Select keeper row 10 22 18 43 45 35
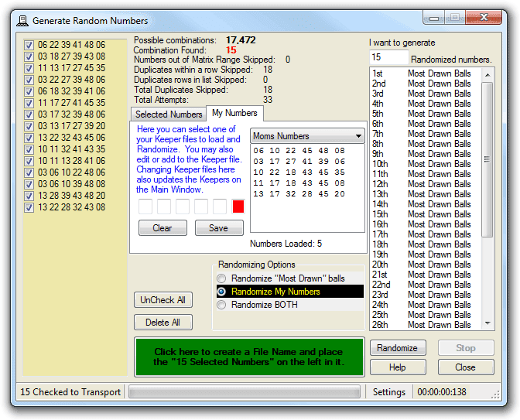This screenshot has height=420, width=520. tap(299, 172)
